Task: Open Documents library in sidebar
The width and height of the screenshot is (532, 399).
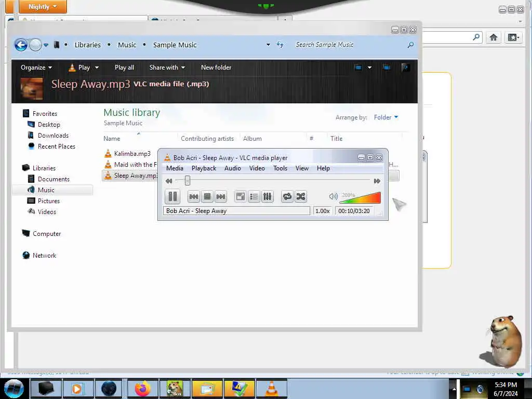Action: point(54,179)
